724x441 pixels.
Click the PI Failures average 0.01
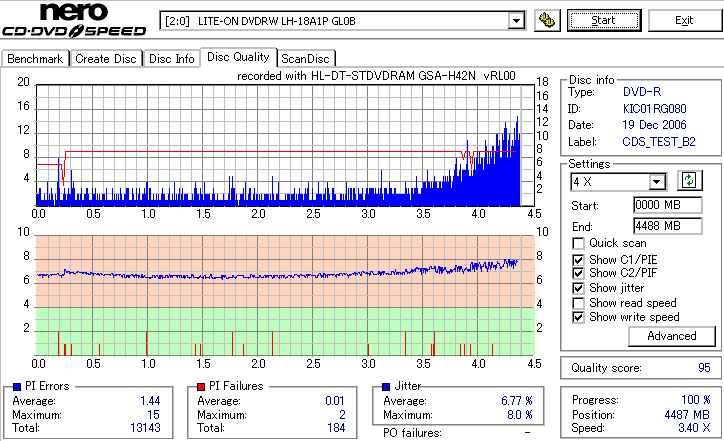(335, 401)
